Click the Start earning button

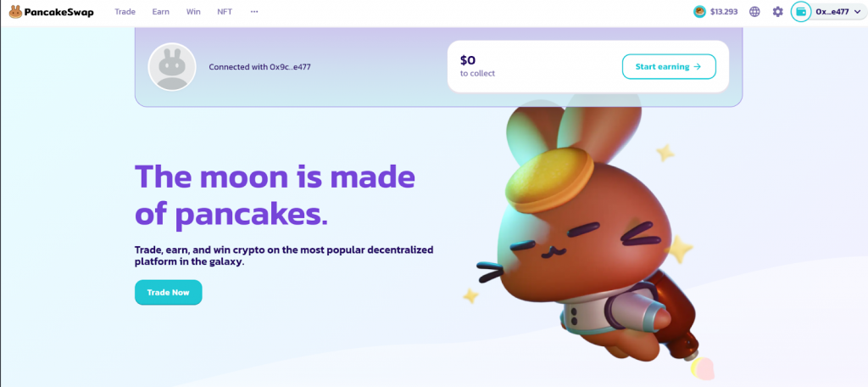pos(669,66)
